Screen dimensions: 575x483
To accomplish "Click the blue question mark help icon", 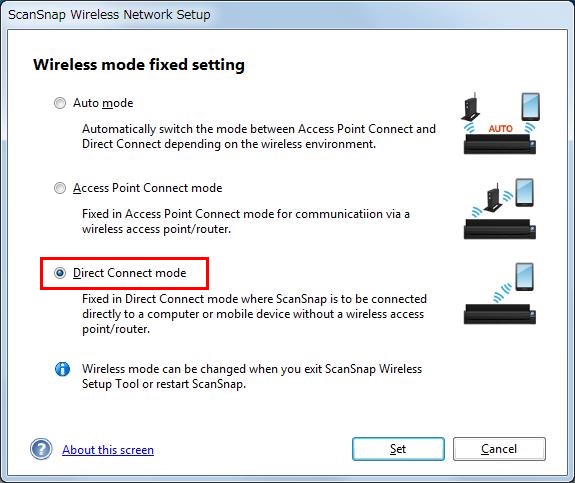I will [x=41, y=449].
